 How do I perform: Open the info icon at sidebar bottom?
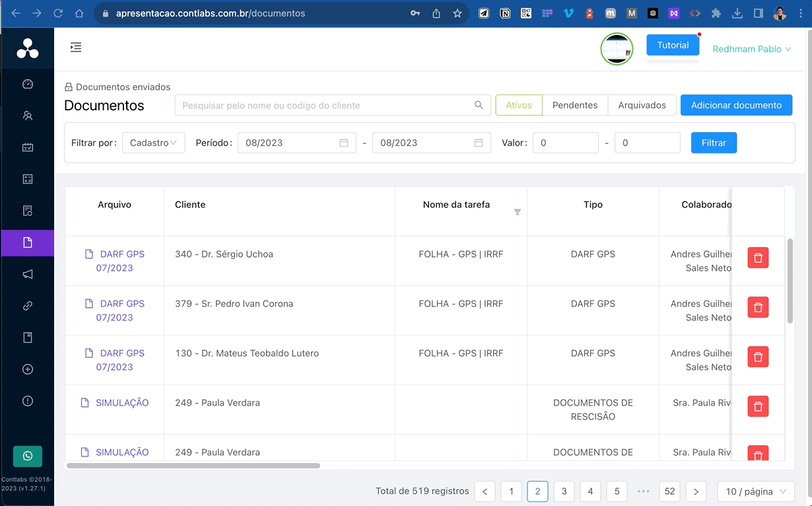[27, 401]
